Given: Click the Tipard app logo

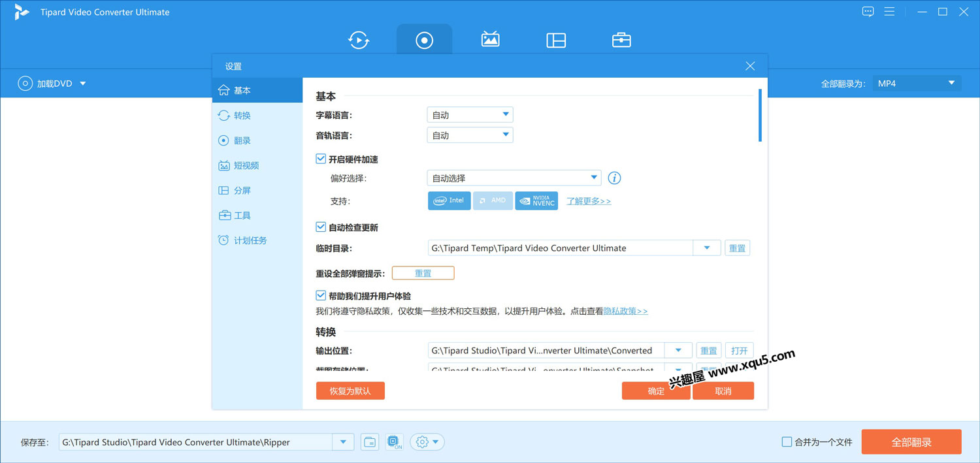Looking at the screenshot, I should [22, 12].
